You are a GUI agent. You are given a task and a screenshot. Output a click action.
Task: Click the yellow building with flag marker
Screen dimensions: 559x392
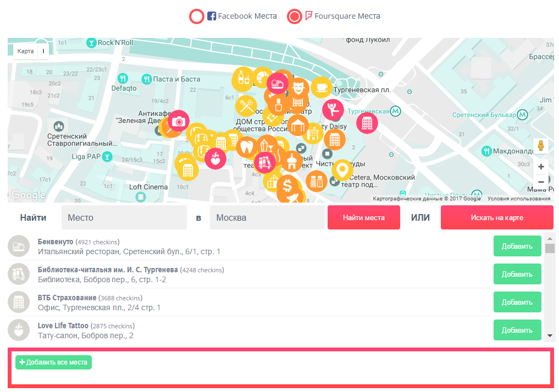tap(313, 133)
